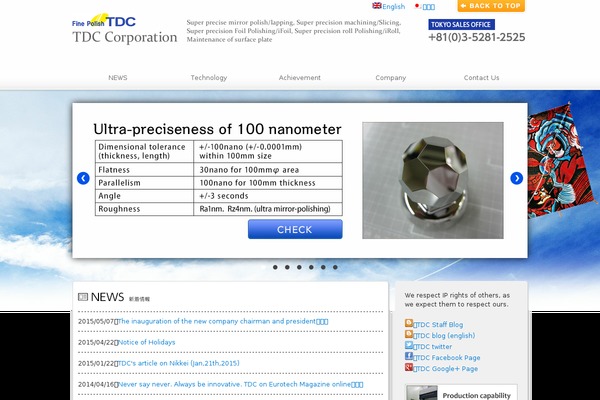Open the Eurotech Magazine online news link
600x400 pixels.
click(240, 384)
